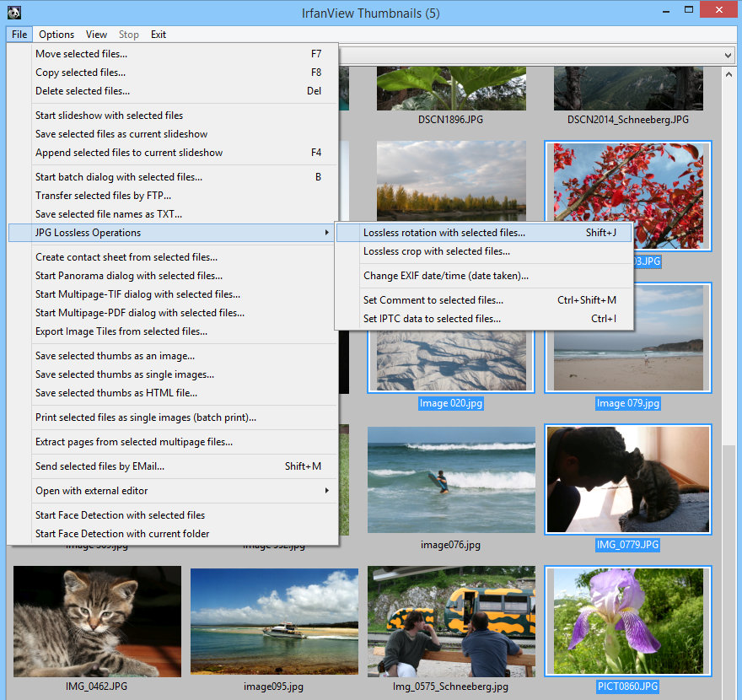Viewport: 742px width, 700px height.
Task: Expand the Open with external editor submenu
Action: coord(91,491)
